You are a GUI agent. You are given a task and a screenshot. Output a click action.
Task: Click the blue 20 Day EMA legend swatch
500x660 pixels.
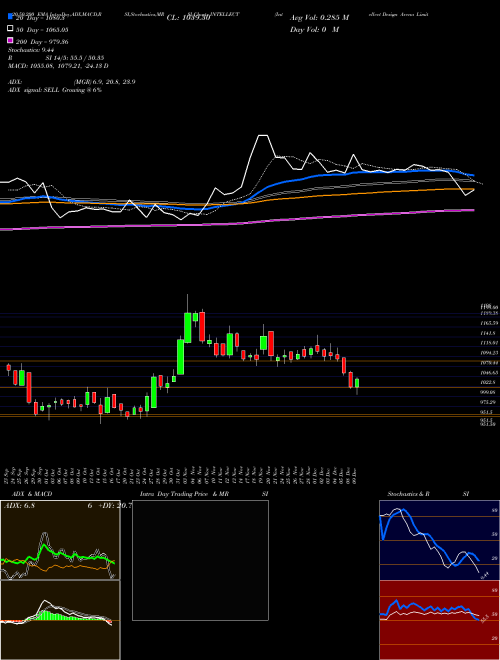click(11, 17)
